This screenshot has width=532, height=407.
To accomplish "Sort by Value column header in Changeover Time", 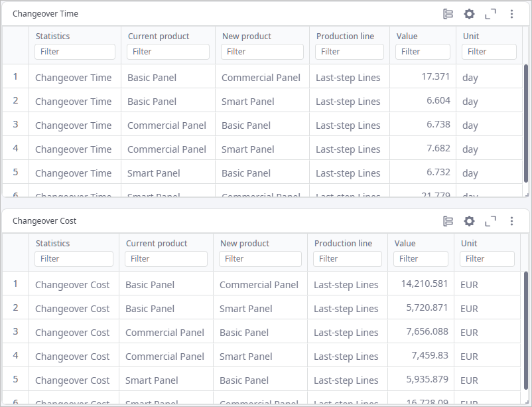I will pyautogui.click(x=407, y=37).
